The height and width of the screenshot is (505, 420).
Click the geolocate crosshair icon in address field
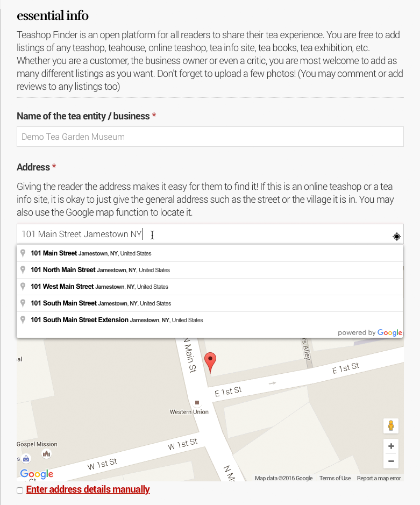click(396, 237)
